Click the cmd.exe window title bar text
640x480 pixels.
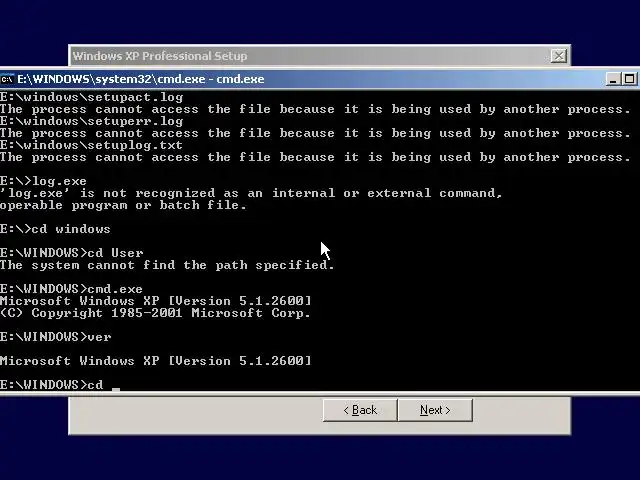(x=141, y=79)
